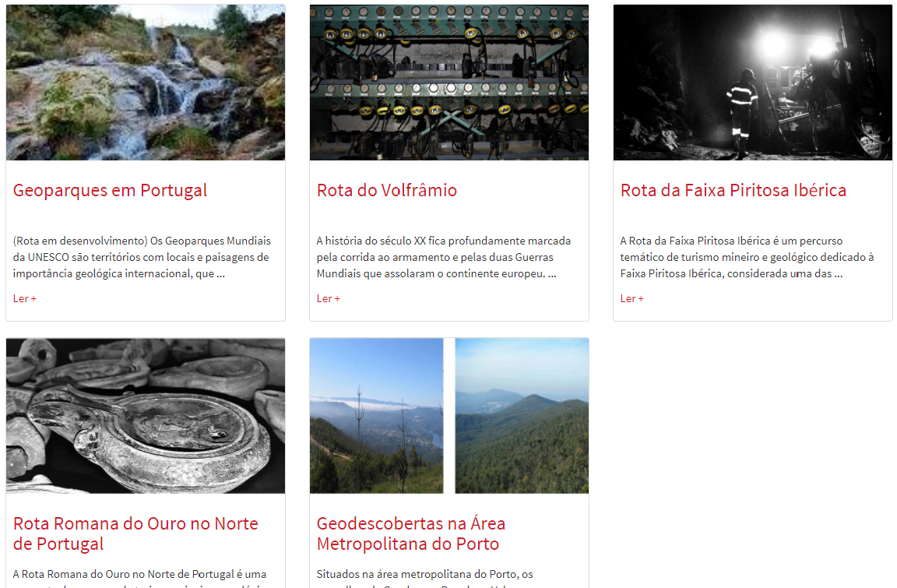Select the right forested mountain photo
The image size is (897, 588).
(x=522, y=416)
